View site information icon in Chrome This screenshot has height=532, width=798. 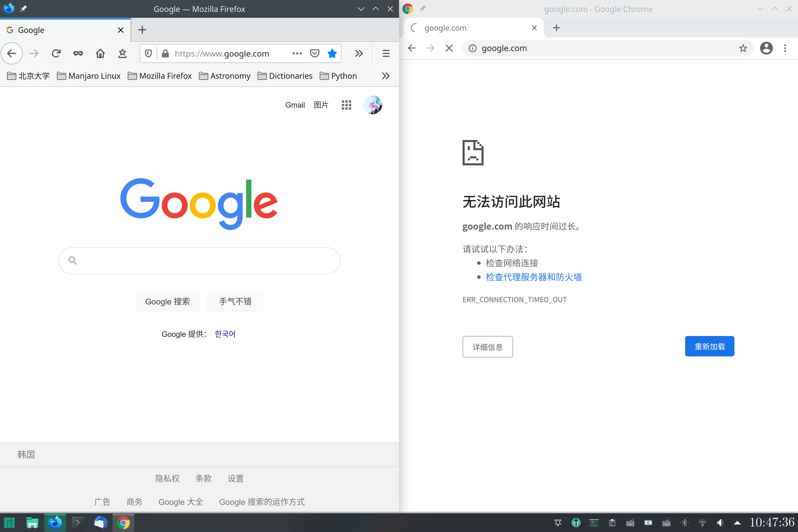[472, 48]
